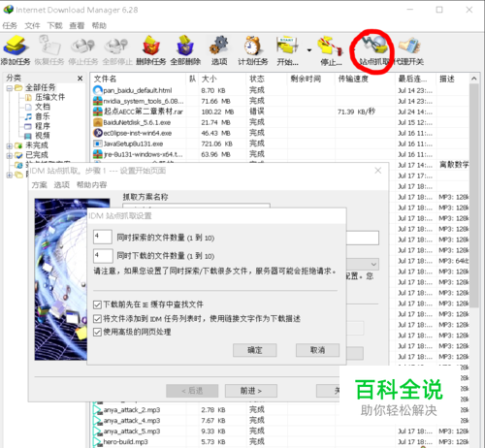Click the 添加任务 (Add task) toolbar icon
This screenshot has width=485, height=448.
(x=15, y=50)
